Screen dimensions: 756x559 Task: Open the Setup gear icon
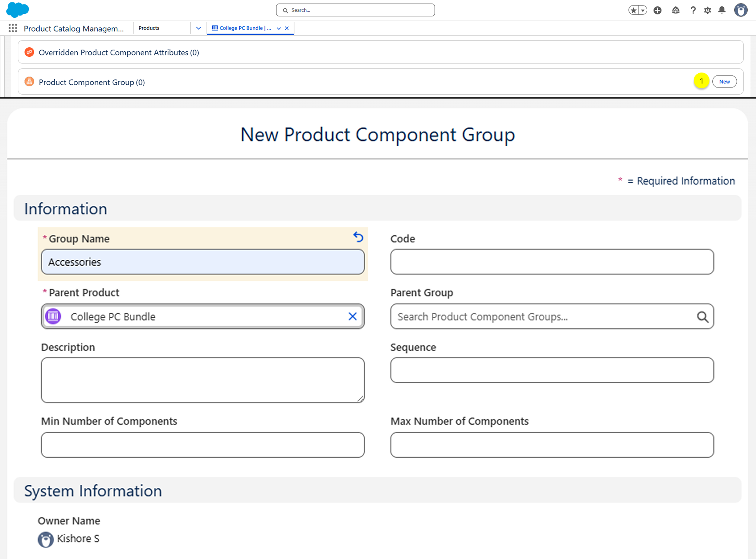pos(707,10)
